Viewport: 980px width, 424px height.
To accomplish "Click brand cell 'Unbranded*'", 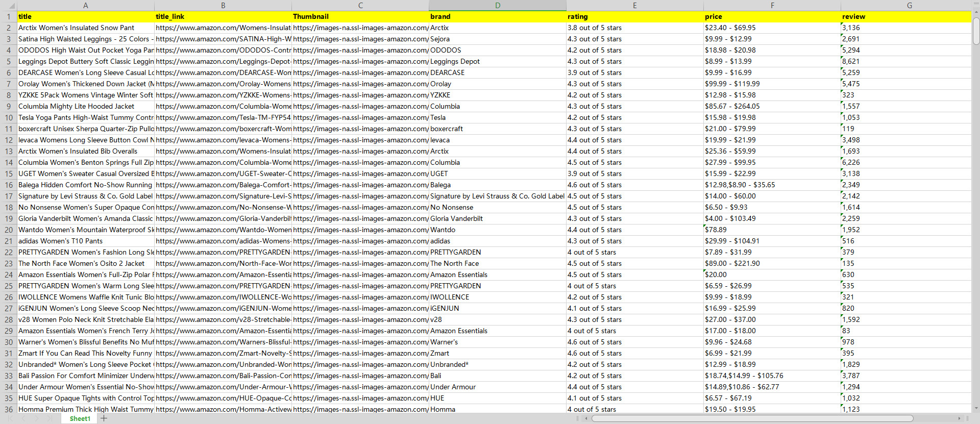I will (x=498, y=364).
